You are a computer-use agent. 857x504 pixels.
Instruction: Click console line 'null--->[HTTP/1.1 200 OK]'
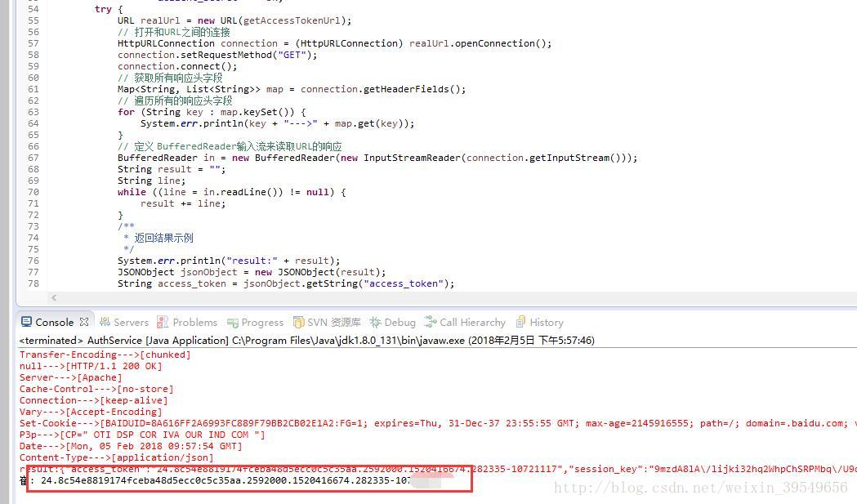tap(91, 366)
